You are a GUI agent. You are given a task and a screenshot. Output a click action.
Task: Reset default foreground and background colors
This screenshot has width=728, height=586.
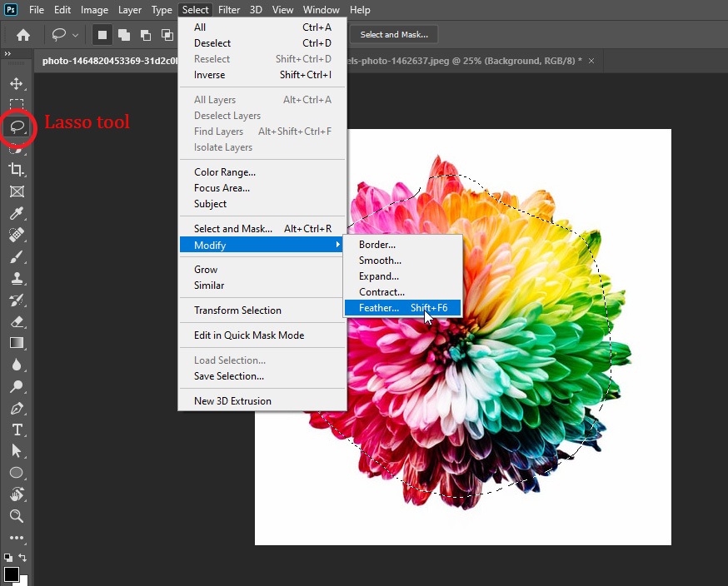(7, 558)
